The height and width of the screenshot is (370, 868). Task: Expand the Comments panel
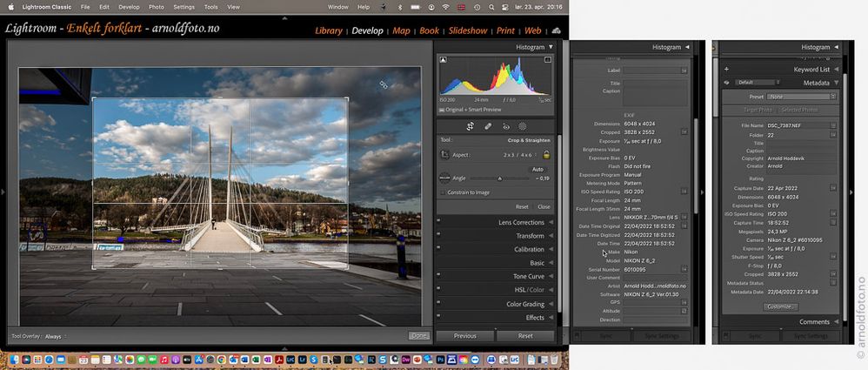(837, 322)
